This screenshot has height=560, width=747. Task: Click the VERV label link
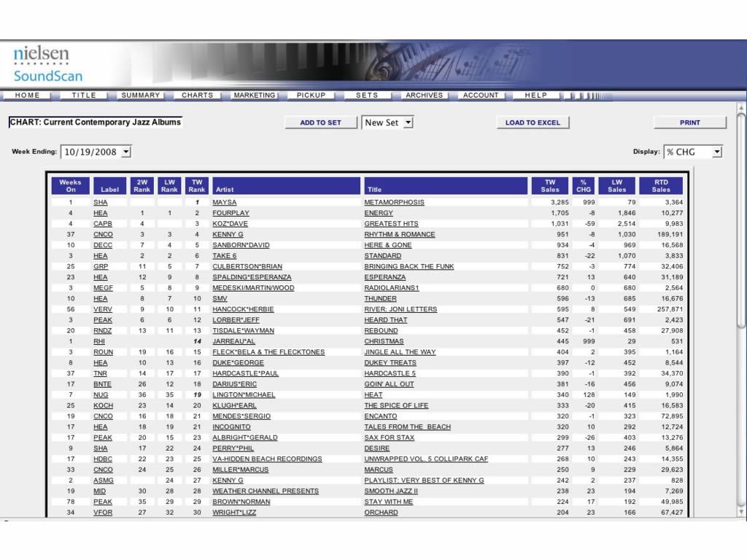click(102, 309)
